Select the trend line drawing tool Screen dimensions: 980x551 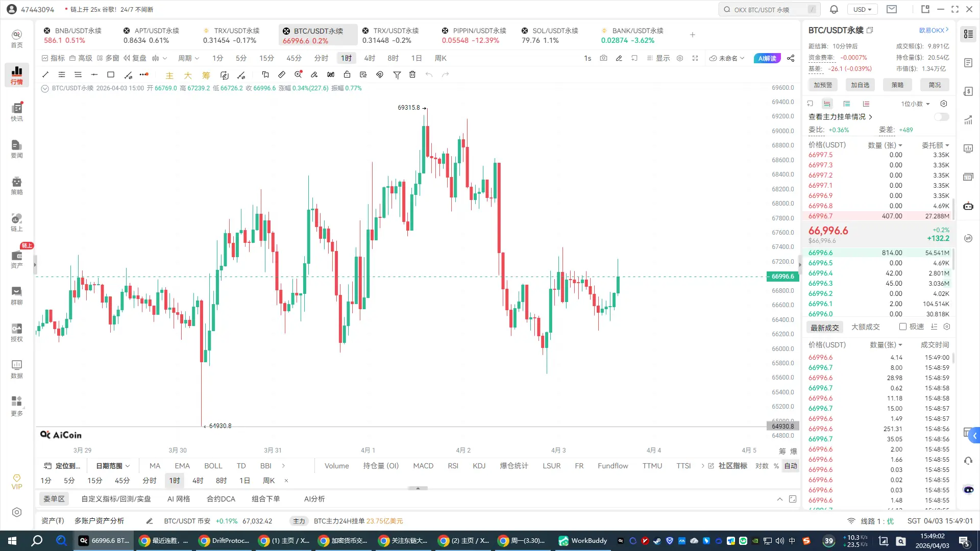[x=45, y=74]
